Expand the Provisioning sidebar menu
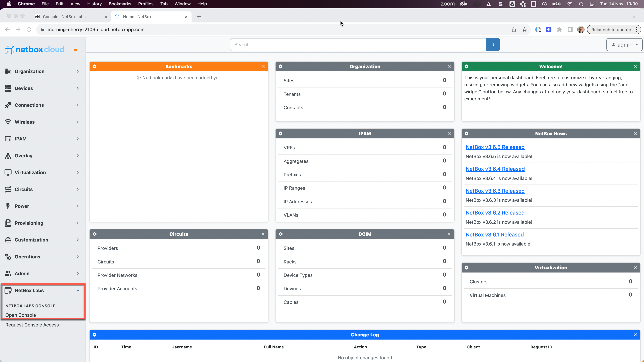This screenshot has width=644, height=362. pos(42,223)
